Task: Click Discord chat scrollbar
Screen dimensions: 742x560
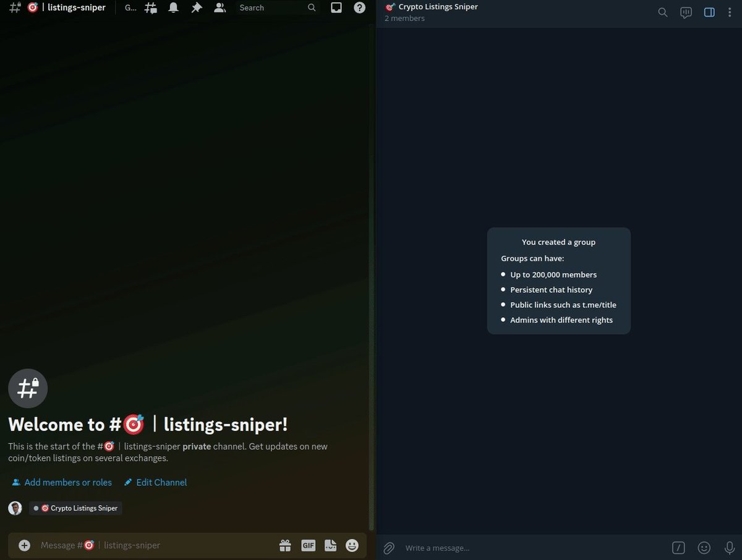Action: pos(371,278)
